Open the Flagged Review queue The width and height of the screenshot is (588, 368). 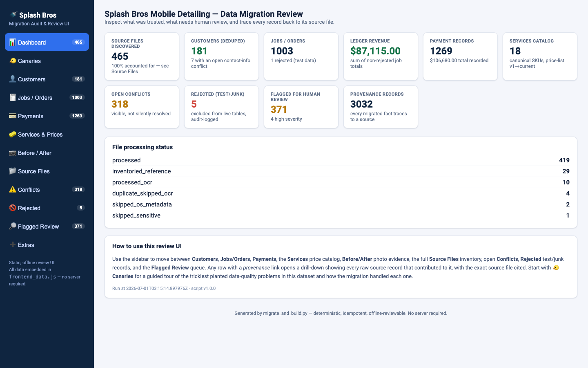pyautogui.click(x=47, y=226)
